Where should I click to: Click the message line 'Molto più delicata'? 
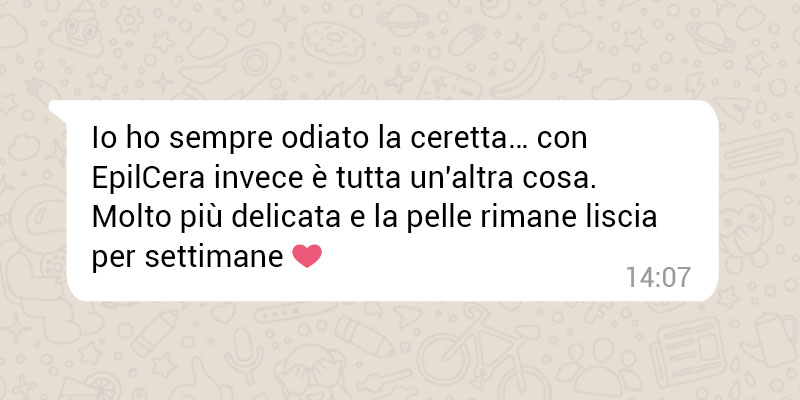point(374,218)
